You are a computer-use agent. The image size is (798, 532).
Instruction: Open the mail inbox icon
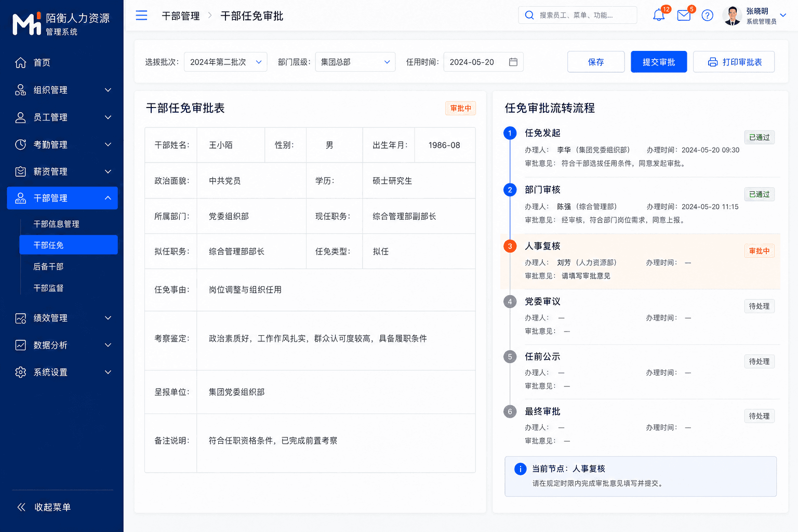coord(684,15)
